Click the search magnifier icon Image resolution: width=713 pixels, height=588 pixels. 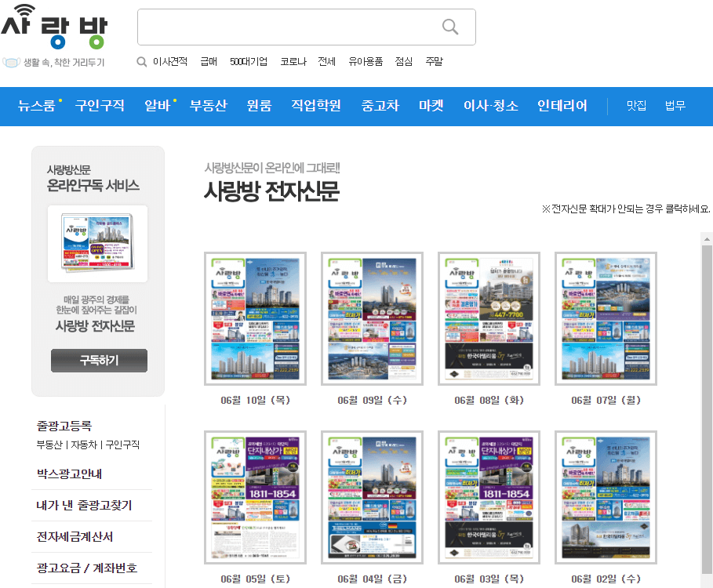tap(449, 27)
